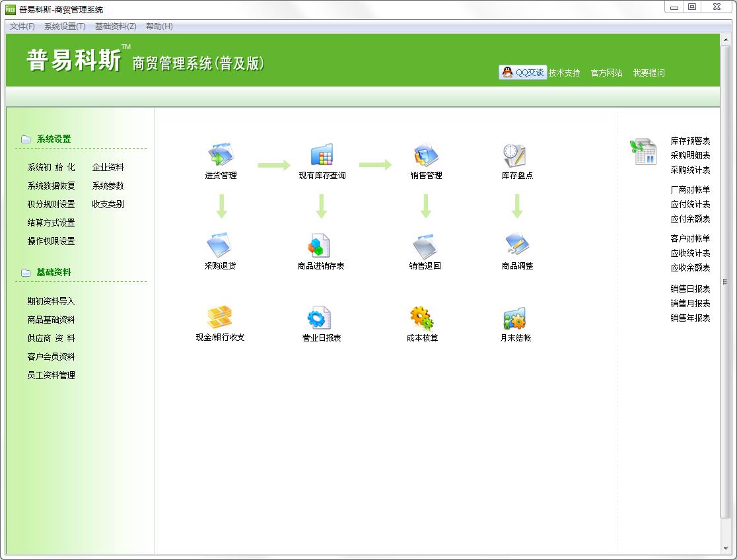Open the 采购统计表 report

click(x=690, y=170)
